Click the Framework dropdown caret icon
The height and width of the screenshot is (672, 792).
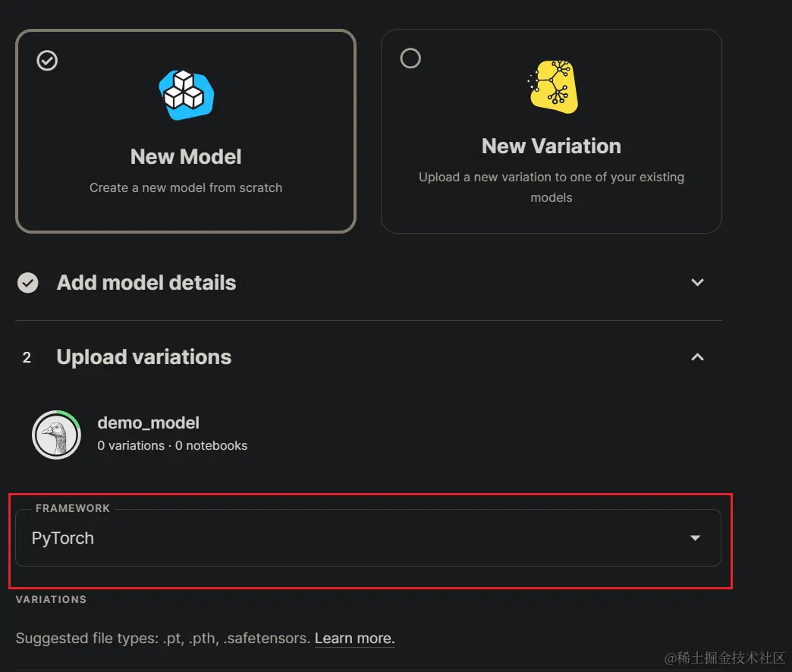coord(695,538)
